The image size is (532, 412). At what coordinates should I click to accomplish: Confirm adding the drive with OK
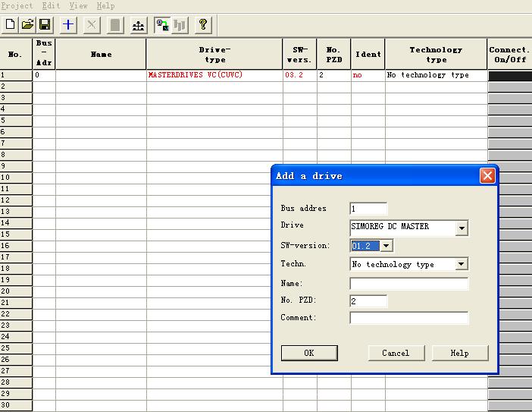pos(309,353)
